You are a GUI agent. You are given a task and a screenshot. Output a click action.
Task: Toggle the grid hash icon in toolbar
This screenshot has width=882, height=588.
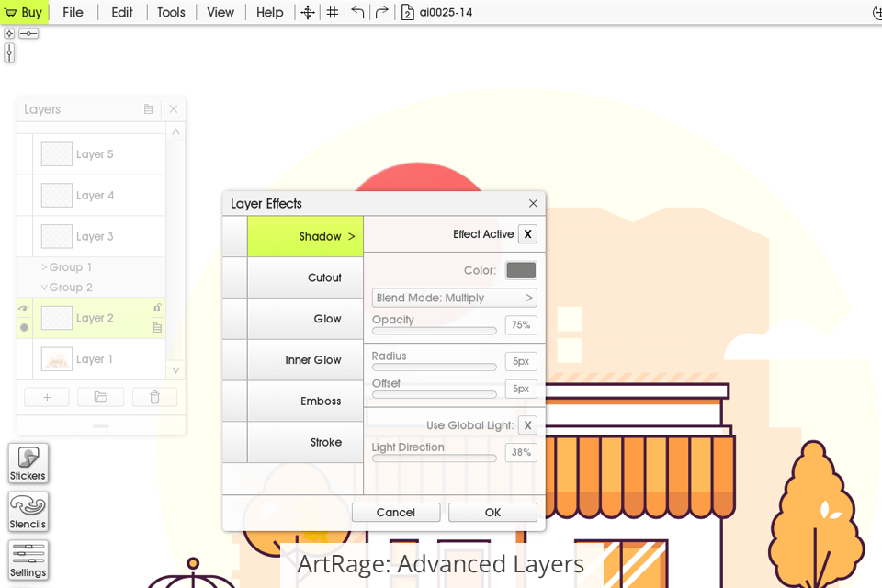[x=333, y=12]
